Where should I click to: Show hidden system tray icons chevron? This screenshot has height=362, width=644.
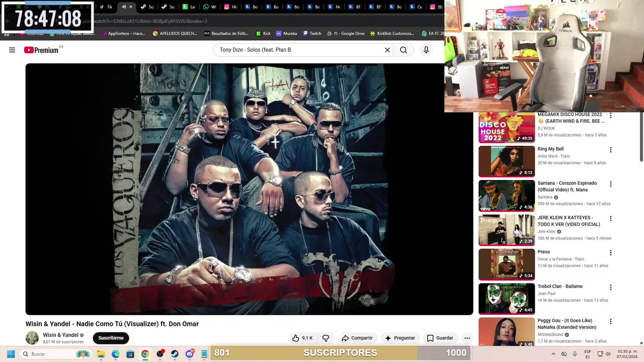553,354
